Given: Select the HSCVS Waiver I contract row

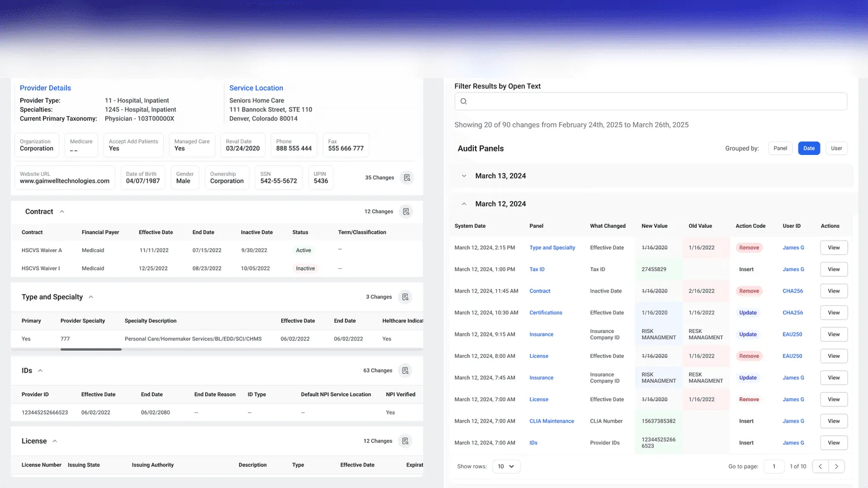Looking at the screenshot, I should 217,268.
